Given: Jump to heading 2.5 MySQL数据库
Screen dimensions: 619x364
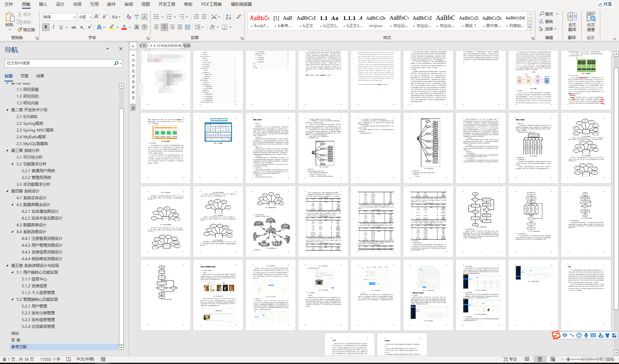Looking at the screenshot, I should [32, 144].
